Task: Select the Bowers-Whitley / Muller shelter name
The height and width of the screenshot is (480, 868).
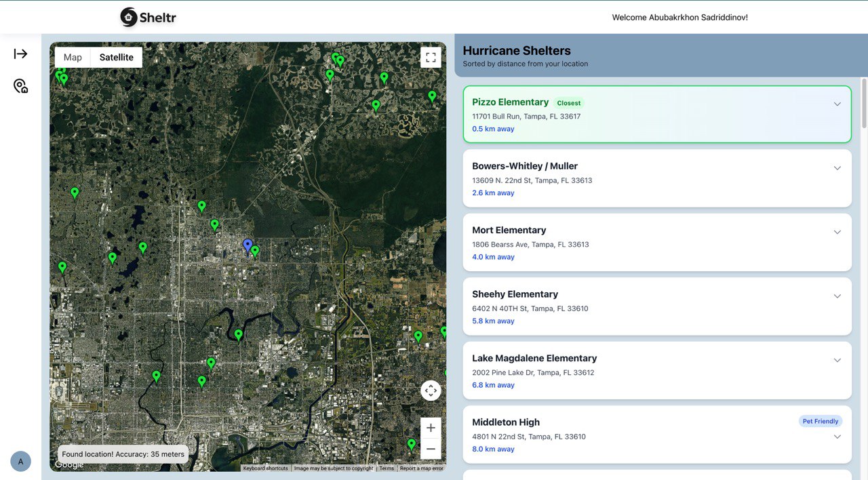Action: click(525, 166)
